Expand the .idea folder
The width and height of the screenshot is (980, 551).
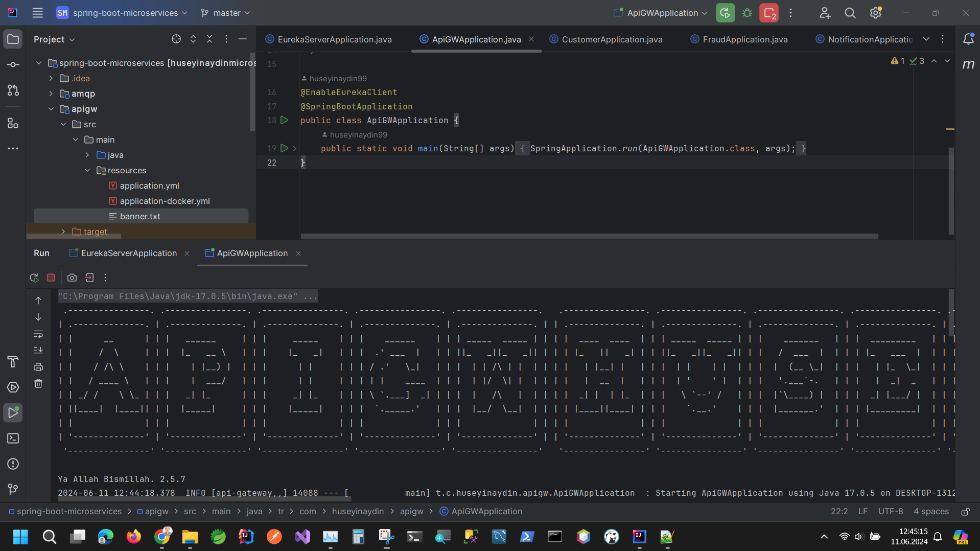tap(51, 78)
